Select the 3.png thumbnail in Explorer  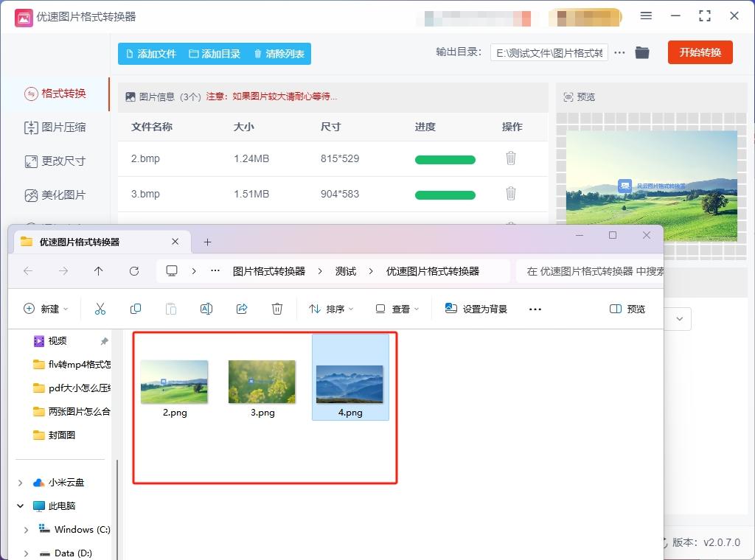tap(262, 382)
